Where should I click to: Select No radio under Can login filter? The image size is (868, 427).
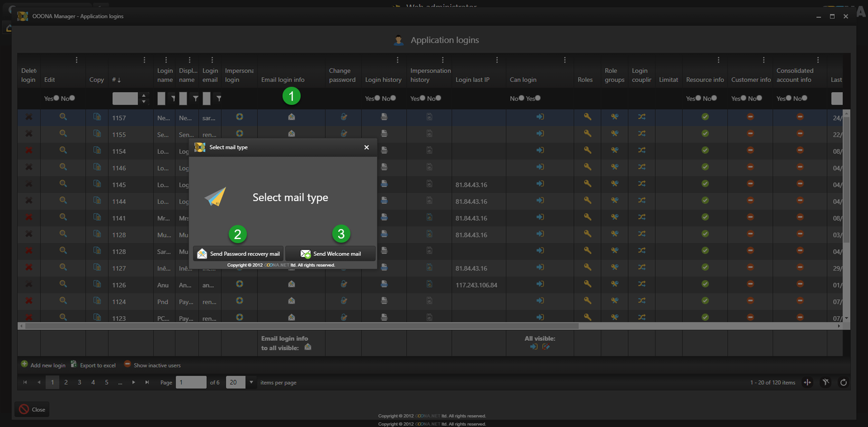pyautogui.click(x=521, y=98)
